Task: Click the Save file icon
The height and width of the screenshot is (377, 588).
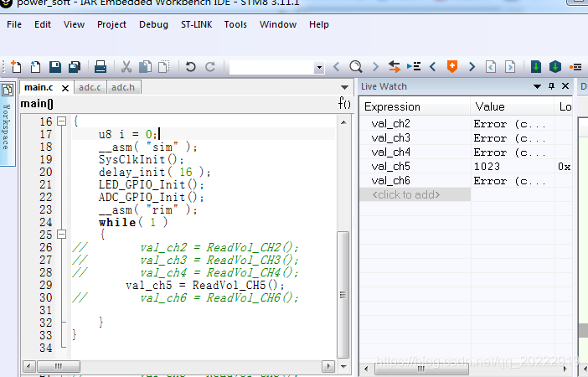Action: (55, 66)
